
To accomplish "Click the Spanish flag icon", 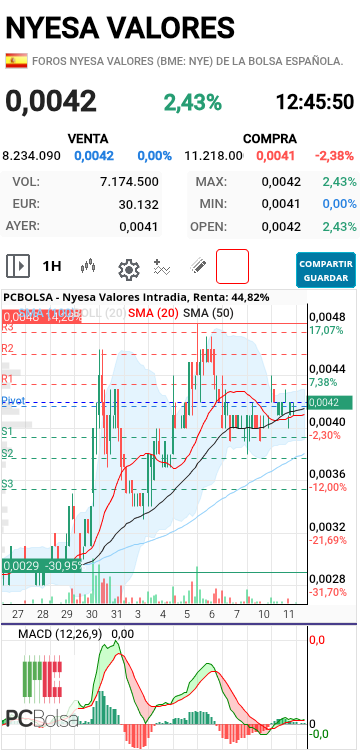I will click(x=17, y=61).
